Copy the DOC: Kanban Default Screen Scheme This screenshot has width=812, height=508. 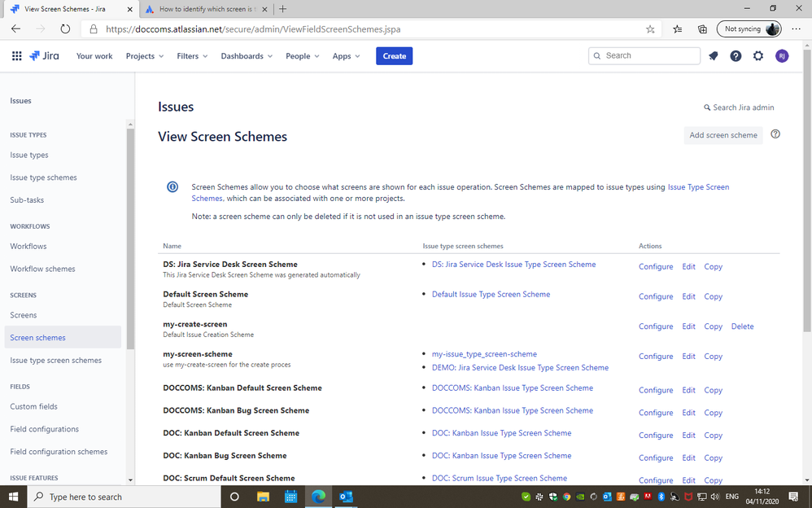713,436
